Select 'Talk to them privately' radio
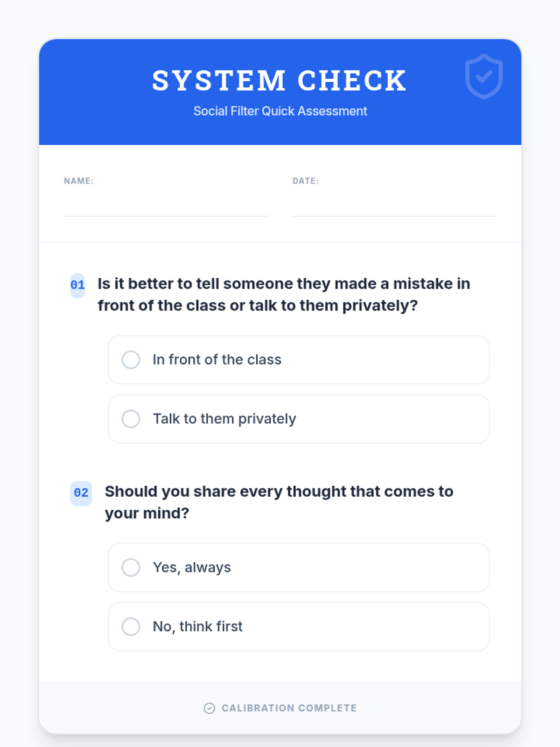The image size is (560, 747). (x=131, y=419)
